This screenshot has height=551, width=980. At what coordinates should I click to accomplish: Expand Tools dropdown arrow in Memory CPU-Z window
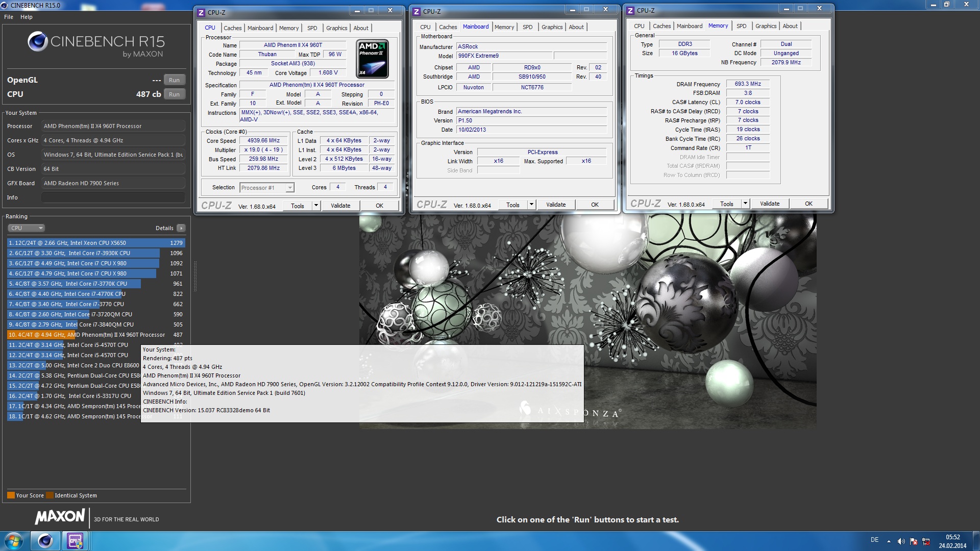745,204
